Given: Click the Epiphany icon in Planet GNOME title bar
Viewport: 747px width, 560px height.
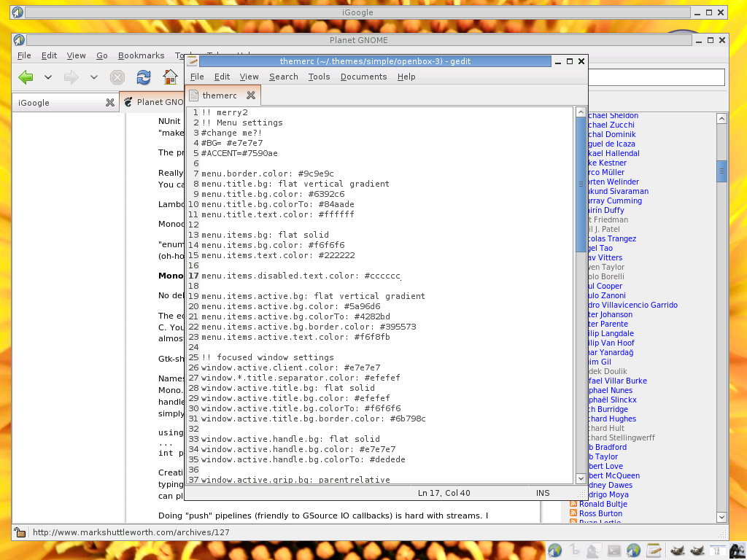Looking at the screenshot, I should (x=19, y=40).
